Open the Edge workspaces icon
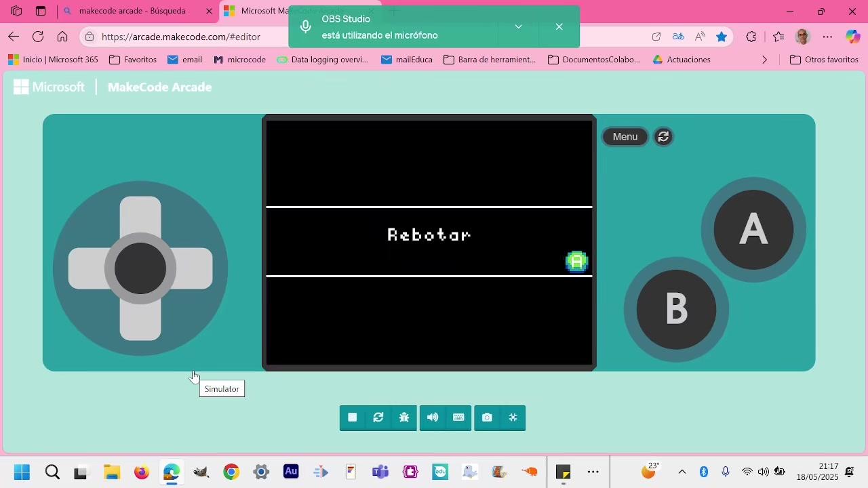This screenshot has width=868, height=488. point(16,11)
